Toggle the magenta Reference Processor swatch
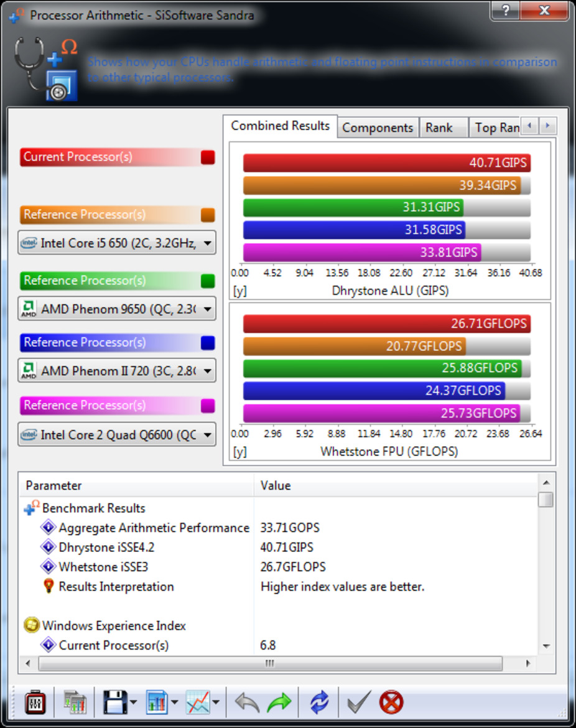The image size is (576, 728). 208,406
